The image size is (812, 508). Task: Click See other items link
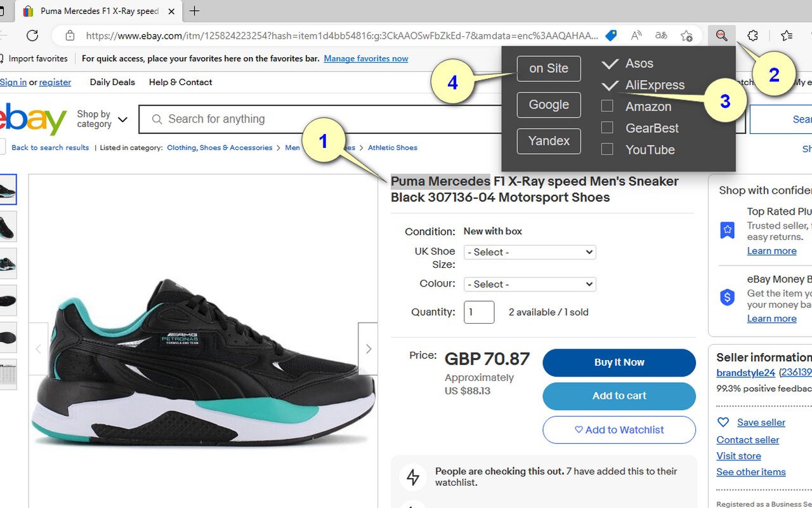751,472
